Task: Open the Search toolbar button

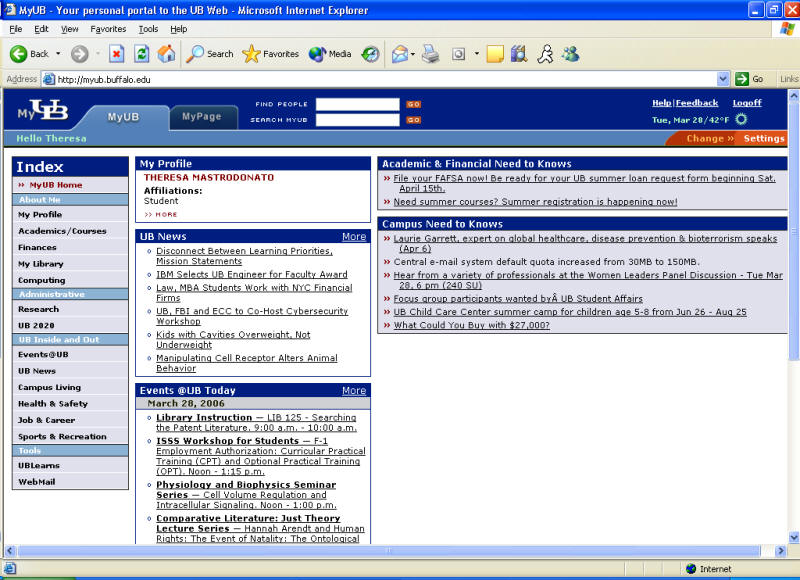Action: click(x=209, y=54)
